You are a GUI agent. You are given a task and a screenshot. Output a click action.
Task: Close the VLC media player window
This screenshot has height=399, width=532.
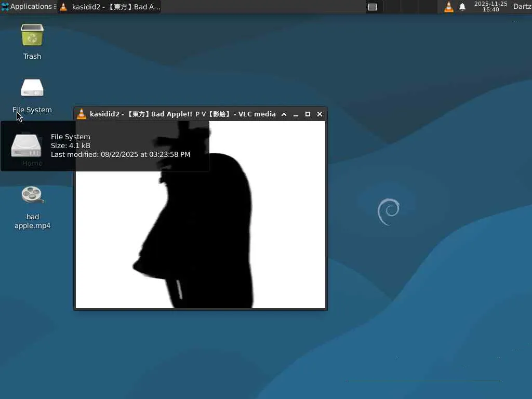coord(320,114)
